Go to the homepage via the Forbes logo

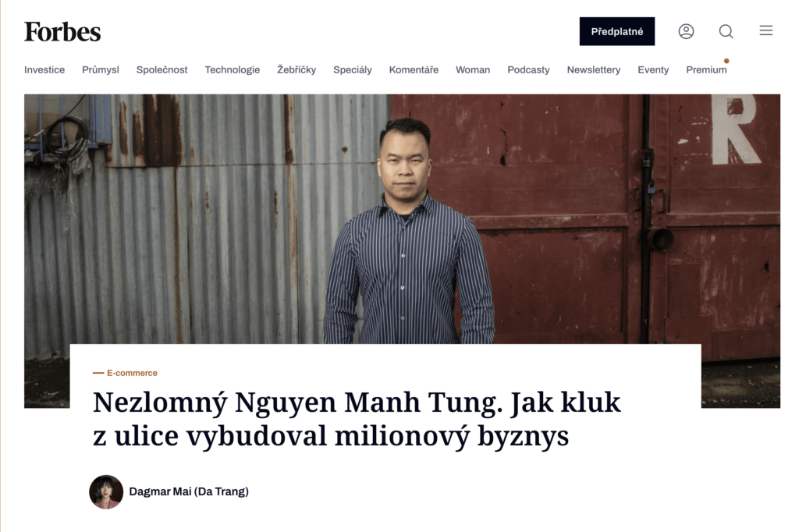(62, 32)
